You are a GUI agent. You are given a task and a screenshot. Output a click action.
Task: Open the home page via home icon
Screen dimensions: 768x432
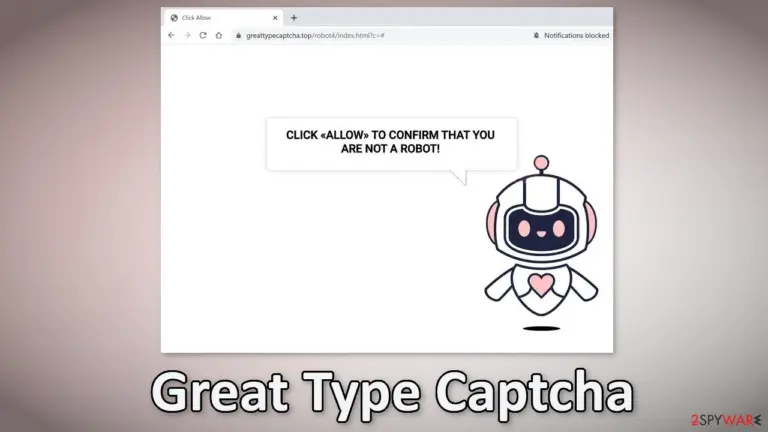click(219, 35)
